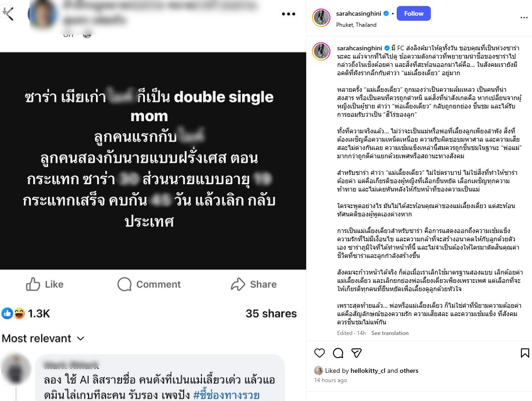Tap the back arrow on the Facebook post
This screenshot has width=532, height=401.
tap(8, 14)
